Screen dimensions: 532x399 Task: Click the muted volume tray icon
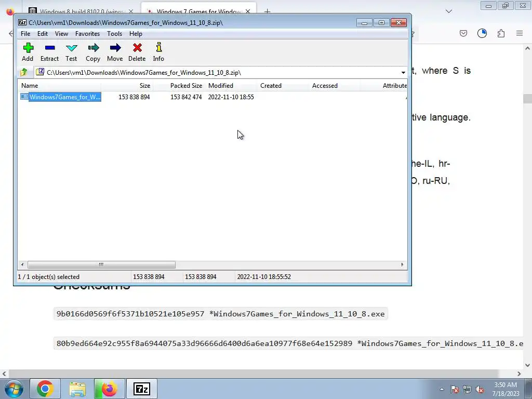(480, 389)
